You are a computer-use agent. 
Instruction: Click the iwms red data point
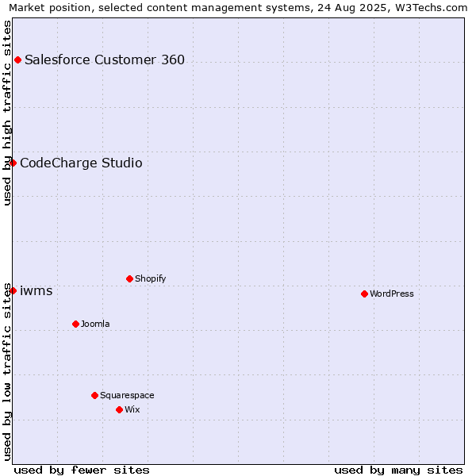(x=13, y=291)
